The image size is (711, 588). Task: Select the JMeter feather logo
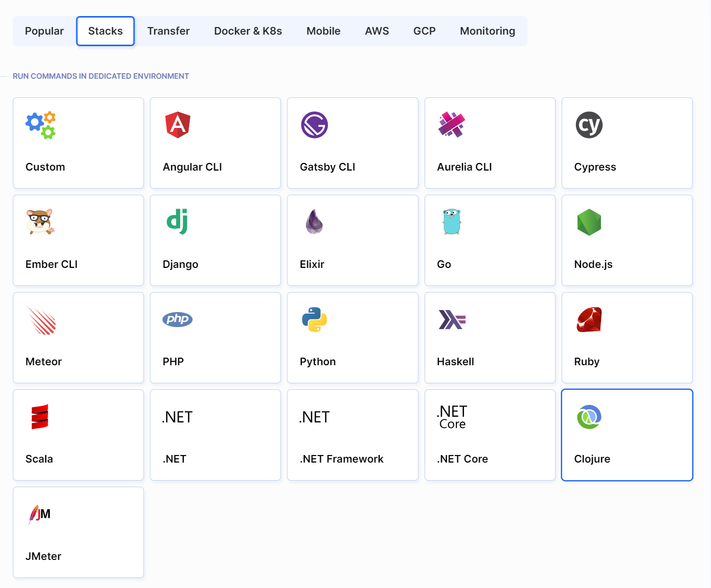click(40, 514)
